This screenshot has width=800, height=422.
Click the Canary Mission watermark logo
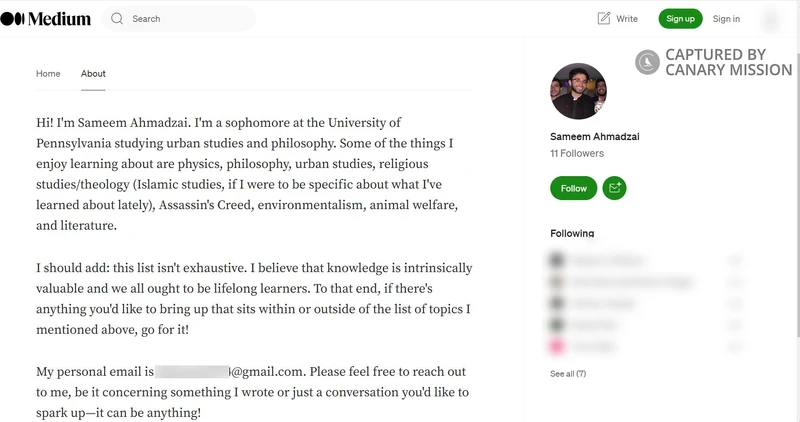coord(648,62)
